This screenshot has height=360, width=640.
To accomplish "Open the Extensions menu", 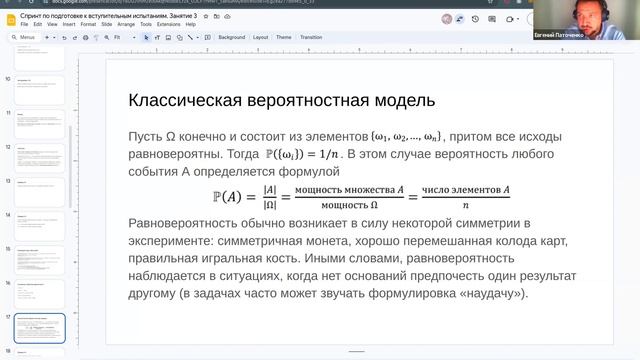I will point(169,24).
